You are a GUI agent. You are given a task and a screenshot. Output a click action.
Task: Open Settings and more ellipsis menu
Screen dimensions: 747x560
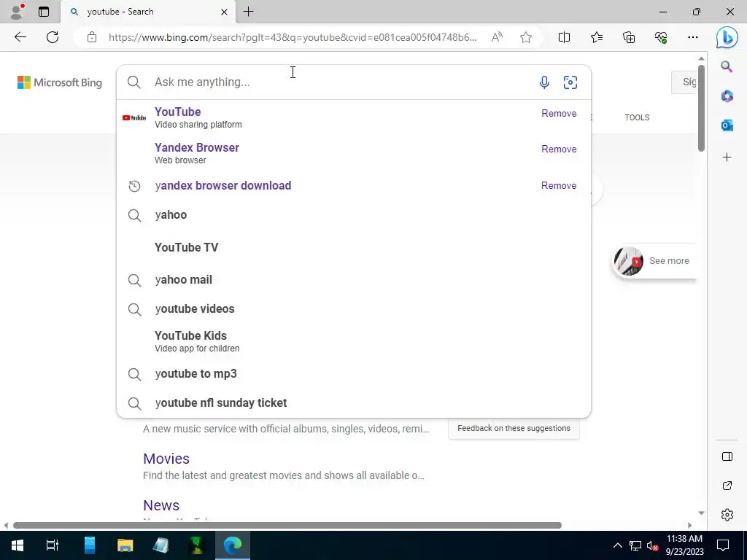click(x=693, y=37)
